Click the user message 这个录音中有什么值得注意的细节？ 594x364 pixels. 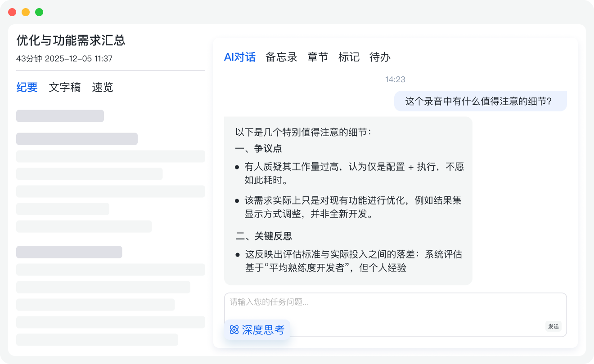(481, 101)
